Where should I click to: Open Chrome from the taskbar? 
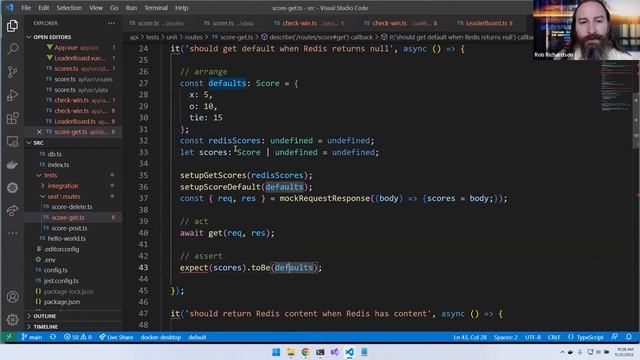pyautogui.click(x=305, y=352)
